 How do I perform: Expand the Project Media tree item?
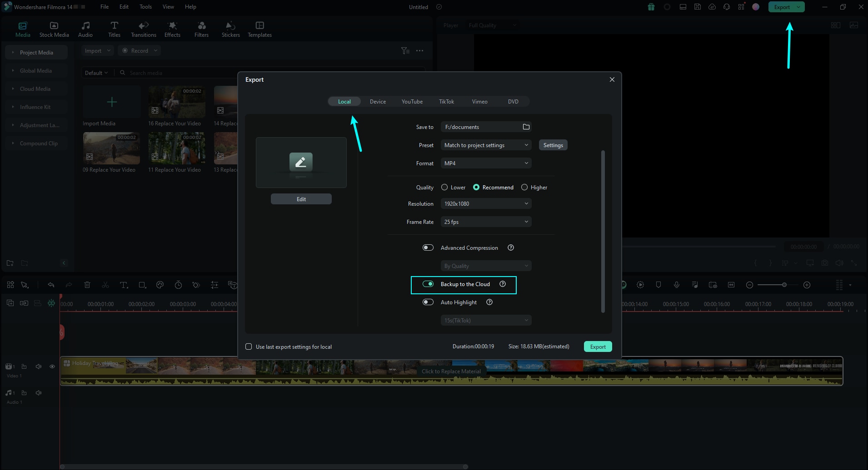[13, 52]
